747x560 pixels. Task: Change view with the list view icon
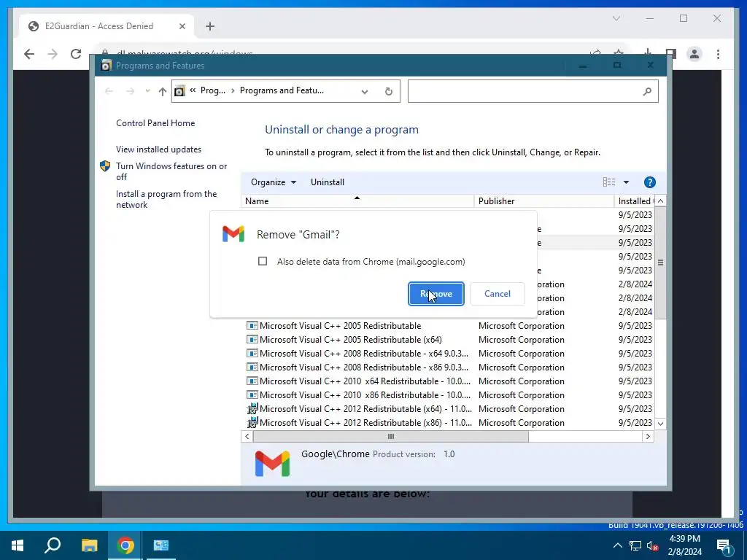pos(609,182)
